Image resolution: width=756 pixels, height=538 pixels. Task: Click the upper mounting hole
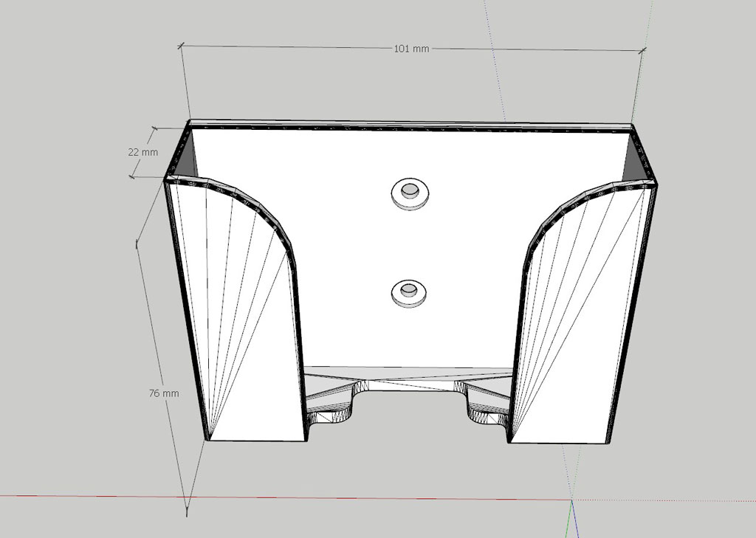(409, 194)
